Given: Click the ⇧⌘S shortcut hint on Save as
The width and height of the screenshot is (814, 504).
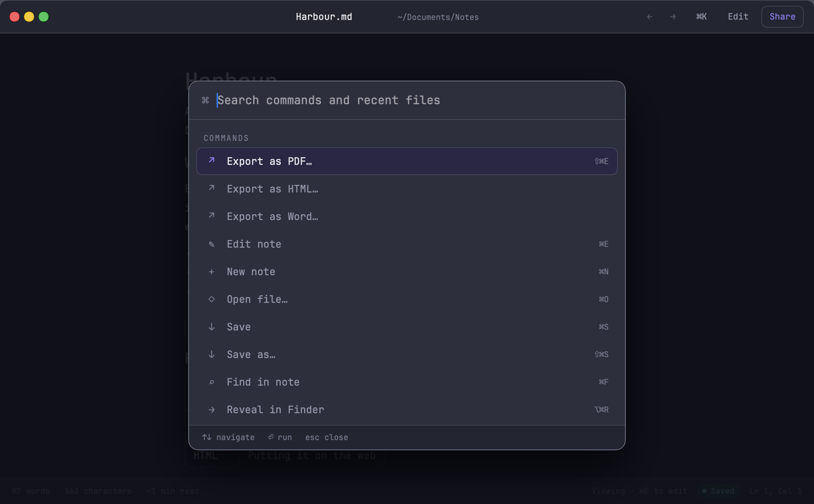Looking at the screenshot, I should [601, 354].
